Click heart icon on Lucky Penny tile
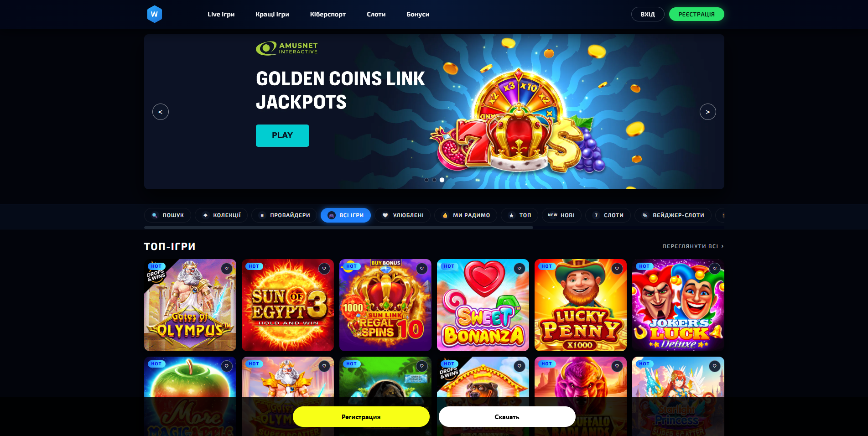Viewport: 868px width, 436px height. click(x=617, y=269)
